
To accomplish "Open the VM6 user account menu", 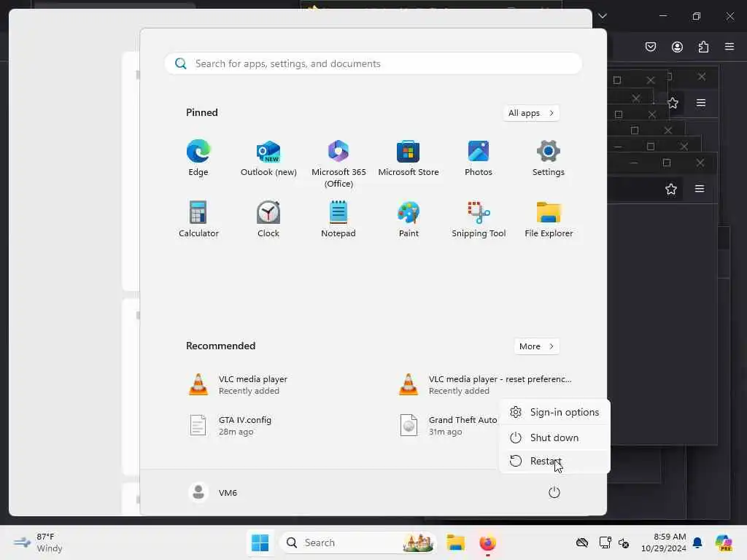I will (213, 492).
